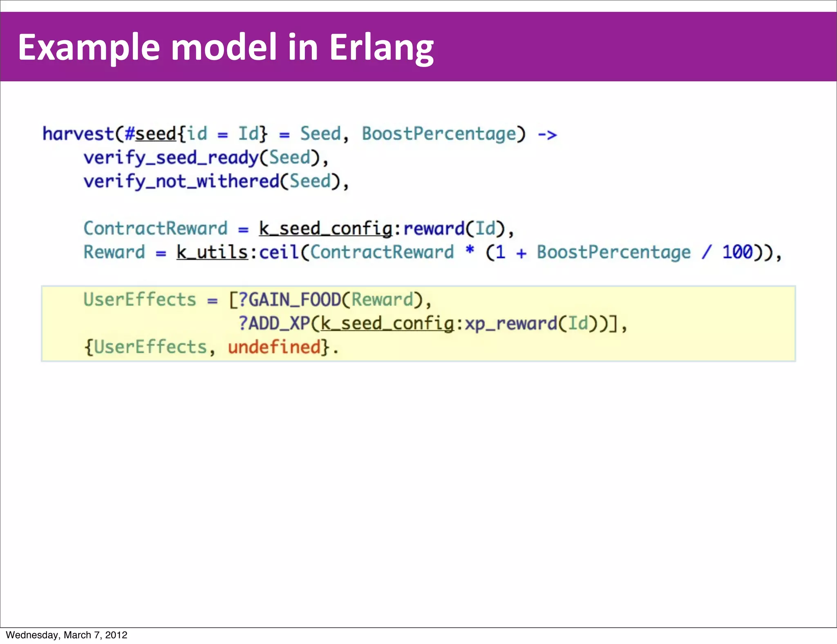This screenshot has height=644, width=837.
Task: Click the '#seed' record name
Action: pyautogui.click(x=150, y=134)
